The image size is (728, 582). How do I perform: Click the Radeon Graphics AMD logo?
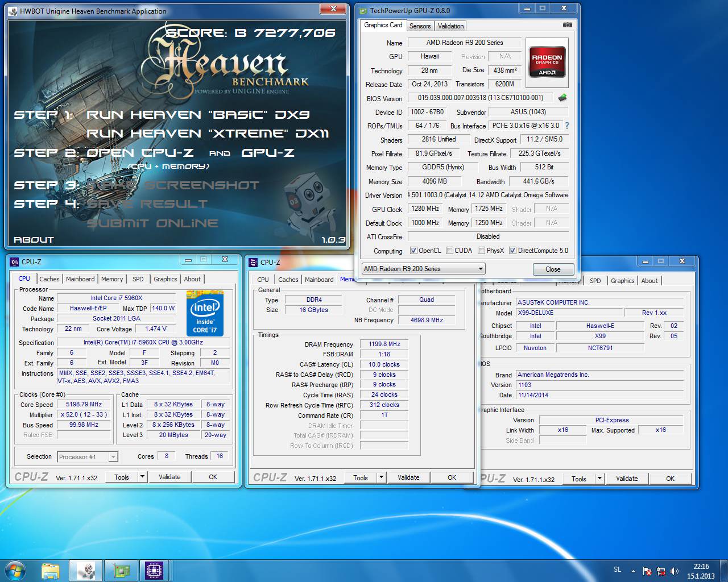pyautogui.click(x=547, y=61)
